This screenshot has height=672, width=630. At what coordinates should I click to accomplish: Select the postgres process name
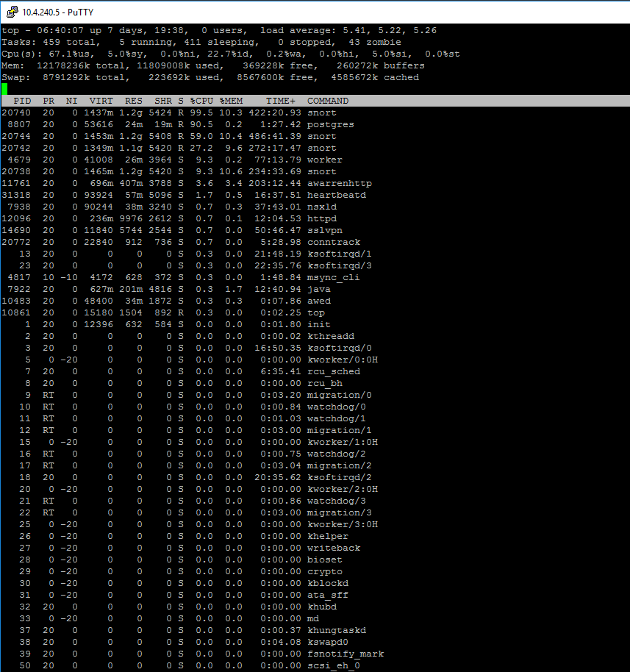[x=330, y=124]
